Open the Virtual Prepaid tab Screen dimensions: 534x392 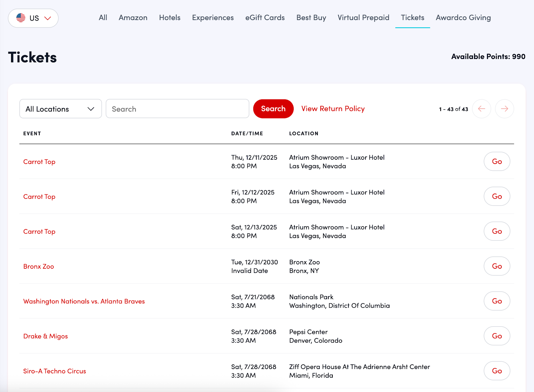point(363,18)
